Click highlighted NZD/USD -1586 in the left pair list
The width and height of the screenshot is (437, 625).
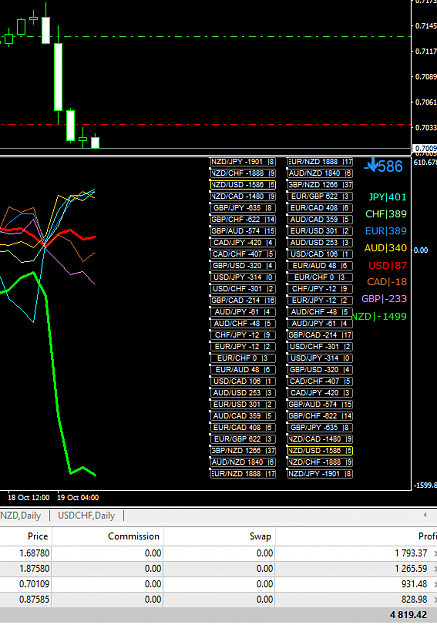(243, 185)
